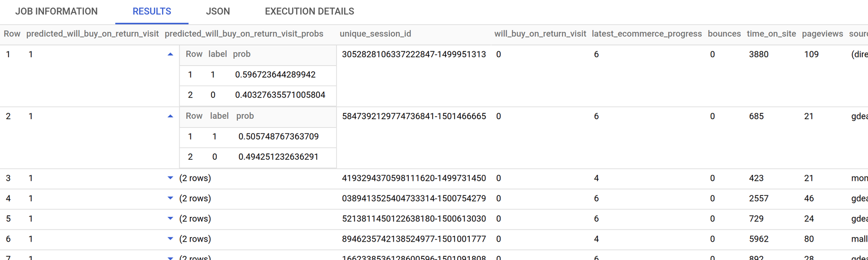
Task: Open the JSON tab
Action: click(218, 12)
